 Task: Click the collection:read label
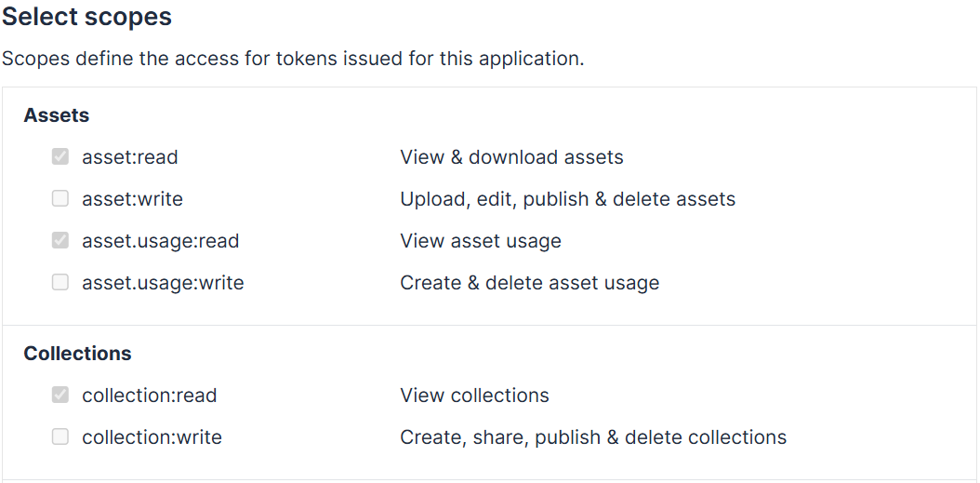click(x=149, y=396)
